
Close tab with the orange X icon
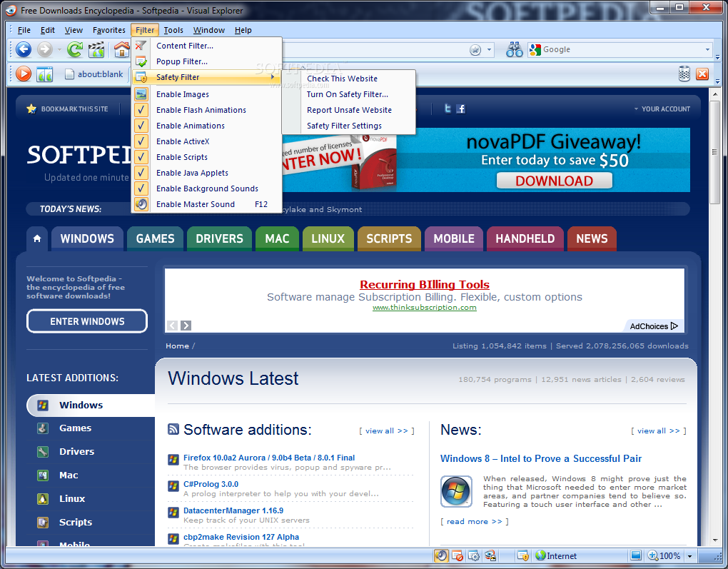[x=702, y=74]
